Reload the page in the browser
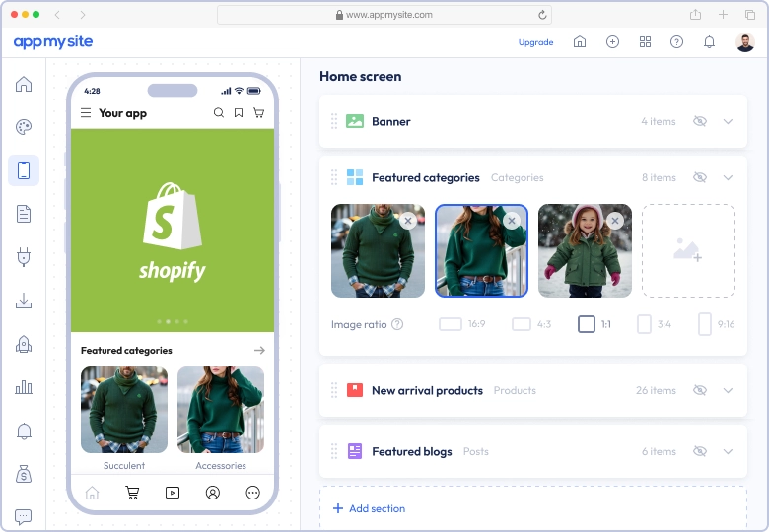The image size is (769, 532). [542, 15]
